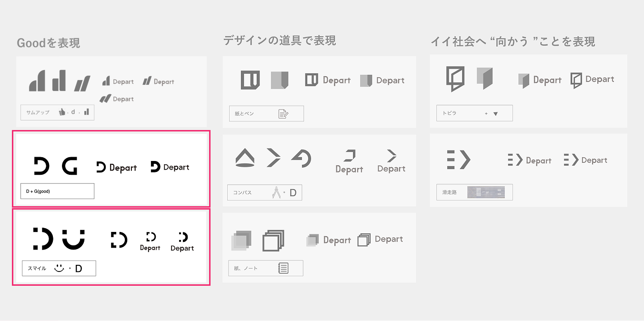Click the large grey folded-paper logo mark
The height and width of the screenshot is (321, 644).
coord(280,80)
